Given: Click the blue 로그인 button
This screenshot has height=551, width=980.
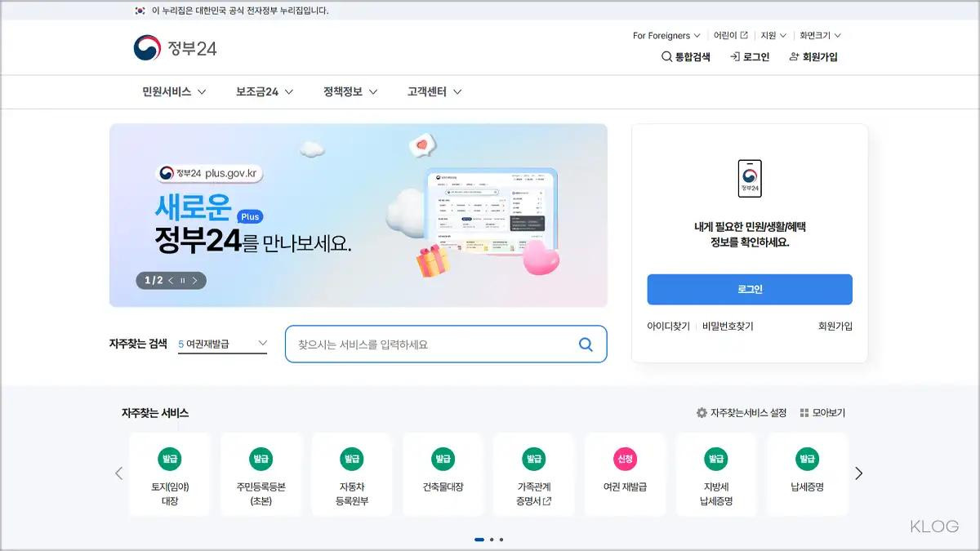Looking at the screenshot, I should (750, 290).
